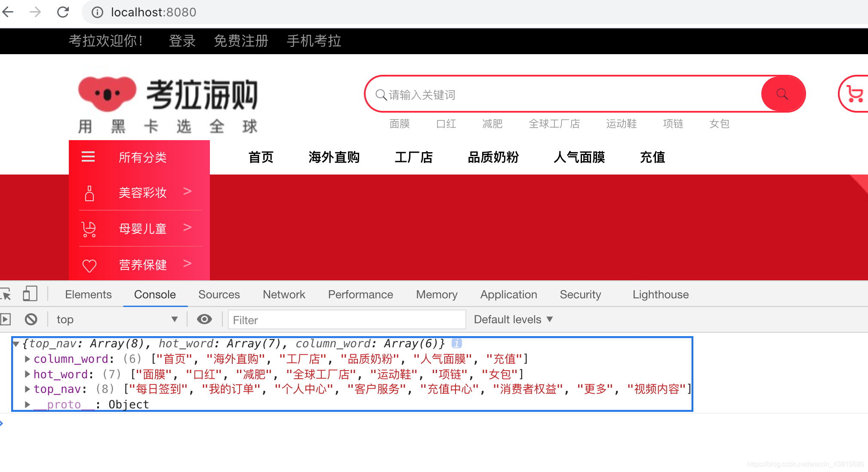Expand the hot_word array
This screenshot has width=868, height=472.
coord(27,374)
